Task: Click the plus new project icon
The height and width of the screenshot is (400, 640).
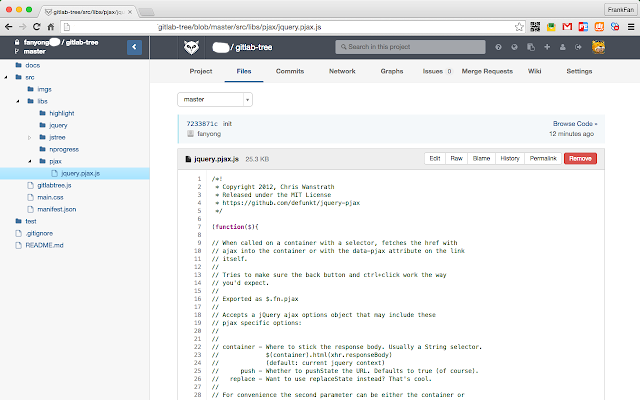Action: click(547, 47)
